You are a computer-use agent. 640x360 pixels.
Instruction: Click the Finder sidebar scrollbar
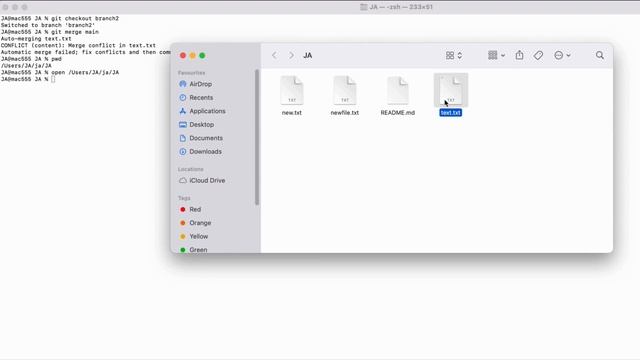257,137
